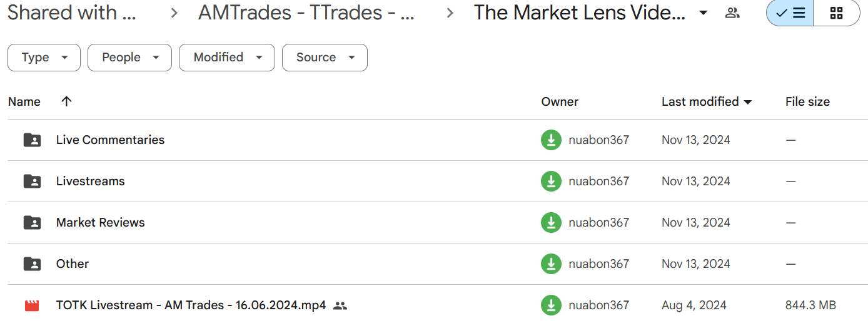Reverse sort direction with Name arrow
Image resolution: width=868 pixels, height=323 pixels.
pyautogui.click(x=66, y=101)
